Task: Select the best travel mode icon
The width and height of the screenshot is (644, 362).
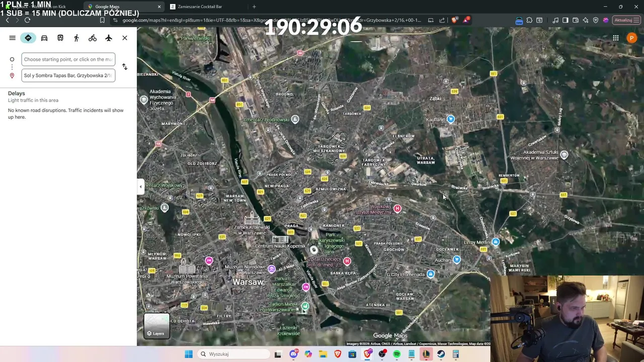Action: coord(28,38)
